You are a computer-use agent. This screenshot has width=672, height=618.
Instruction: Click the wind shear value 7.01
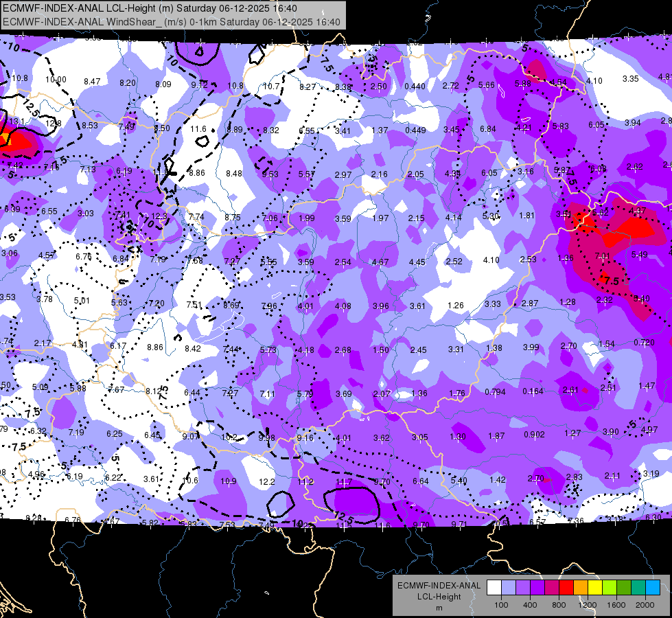pyautogui.click(x=602, y=256)
